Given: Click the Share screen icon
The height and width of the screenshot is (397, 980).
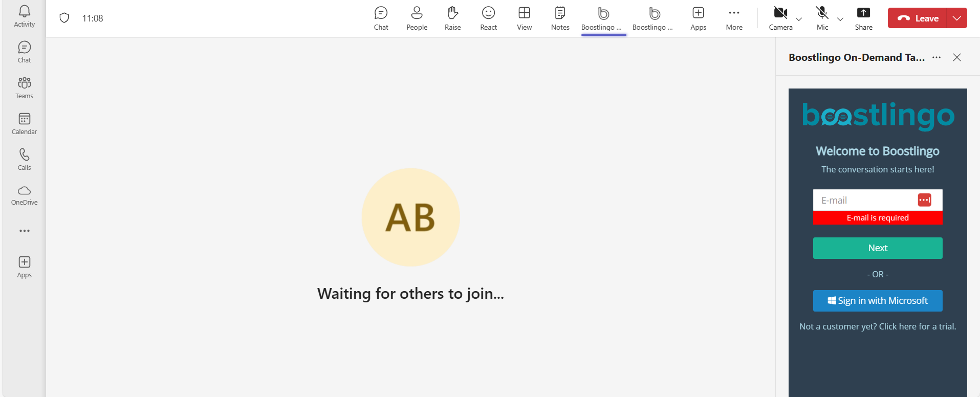Looking at the screenshot, I should coord(863,18).
